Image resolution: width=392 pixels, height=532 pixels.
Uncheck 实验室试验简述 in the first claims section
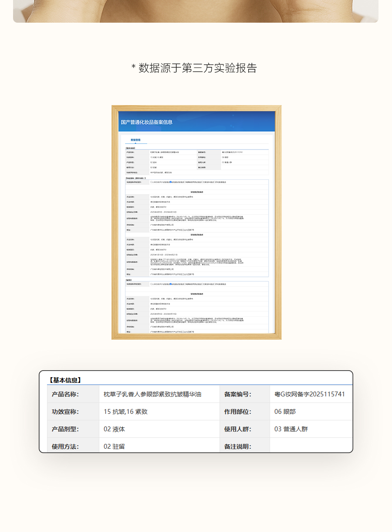(x=171, y=182)
